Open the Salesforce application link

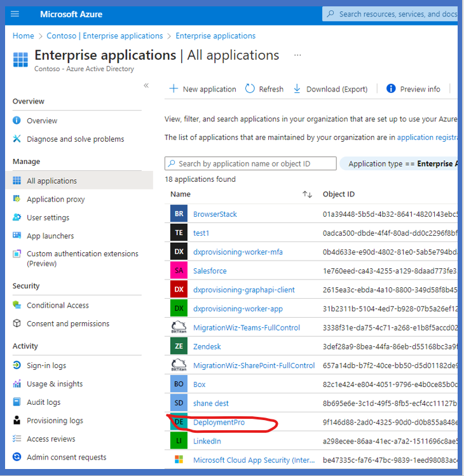(210, 271)
